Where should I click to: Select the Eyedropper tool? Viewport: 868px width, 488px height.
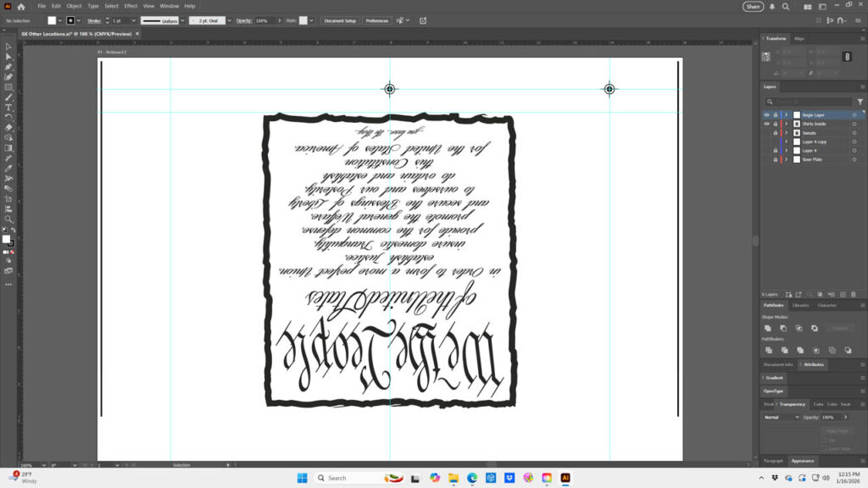point(8,169)
